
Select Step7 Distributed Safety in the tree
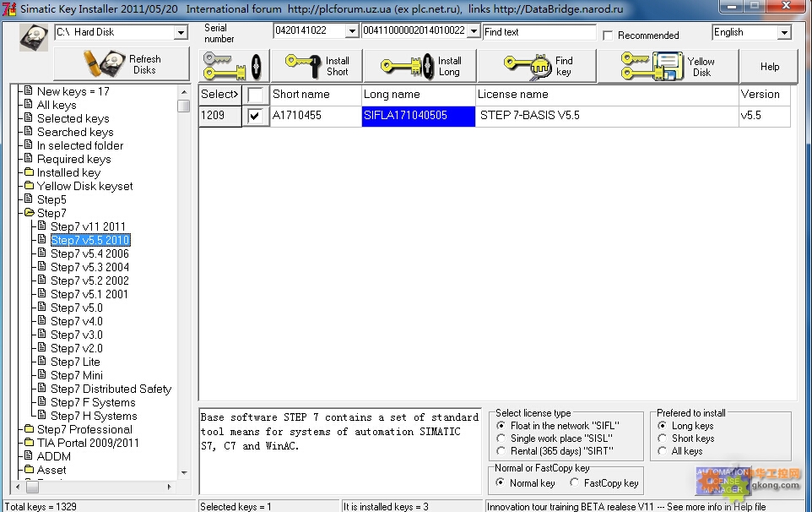[x=111, y=389]
